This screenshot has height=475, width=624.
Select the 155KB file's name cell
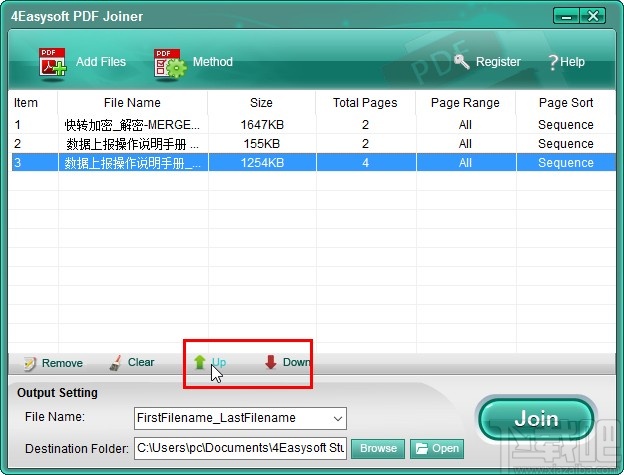(x=133, y=144)
